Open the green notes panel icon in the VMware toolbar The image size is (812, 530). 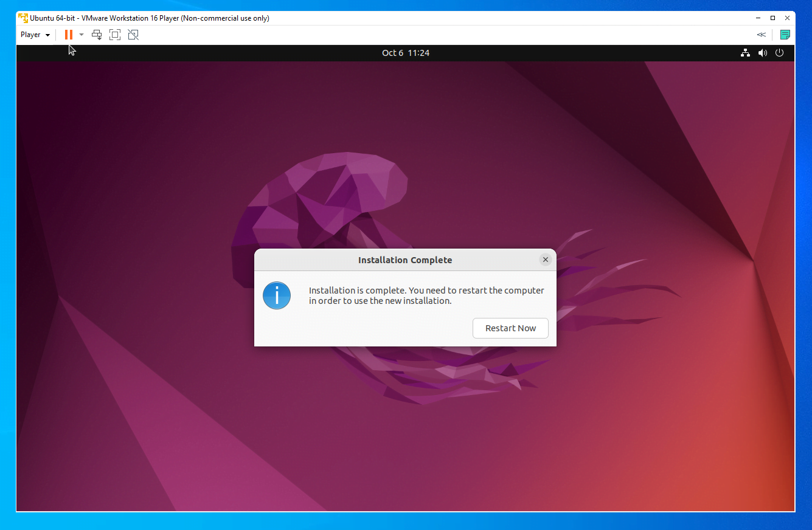click(785, 35)
